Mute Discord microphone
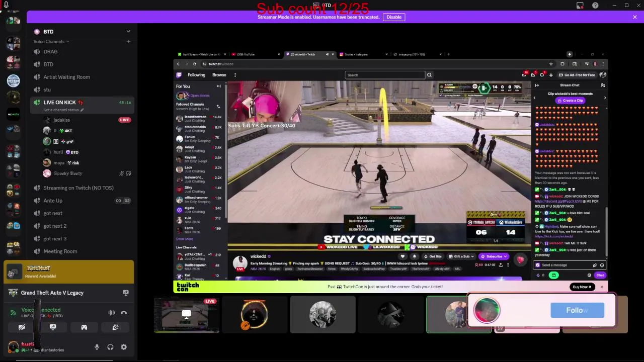This screenshot has width=644, height=362. point(97,347)
